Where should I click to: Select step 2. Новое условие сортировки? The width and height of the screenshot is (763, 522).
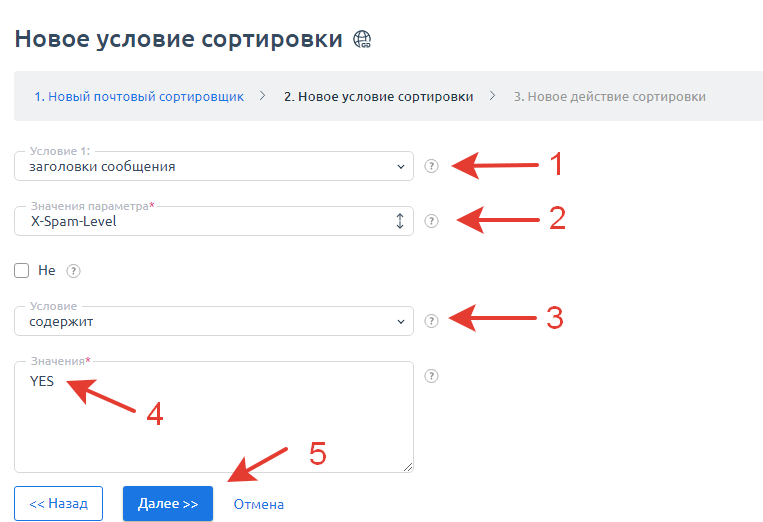tap(379, 96)
